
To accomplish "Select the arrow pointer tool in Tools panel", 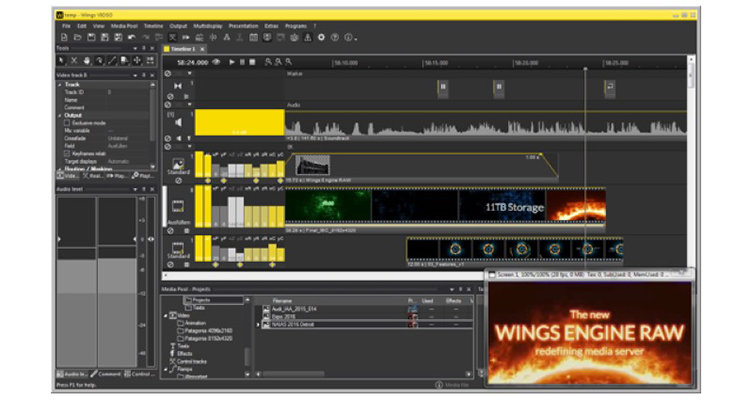I will (62, 61).
